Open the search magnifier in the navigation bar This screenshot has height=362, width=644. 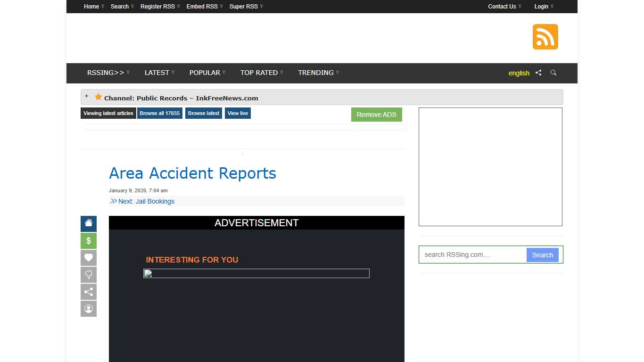(x=553, y=73)
